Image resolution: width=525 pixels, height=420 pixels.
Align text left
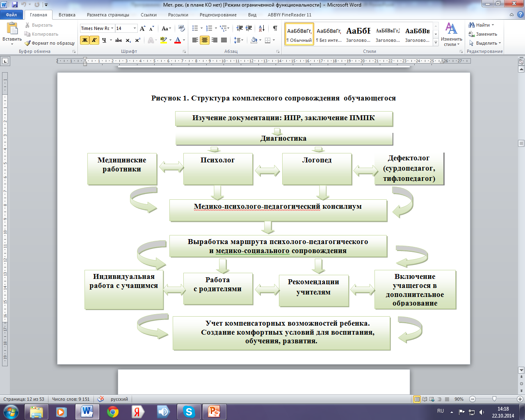[195, 40]
